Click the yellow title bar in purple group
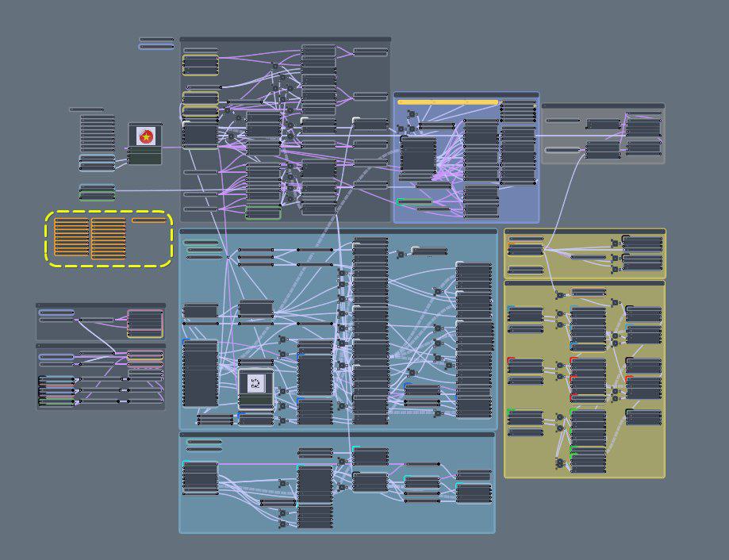 point(448,102)
